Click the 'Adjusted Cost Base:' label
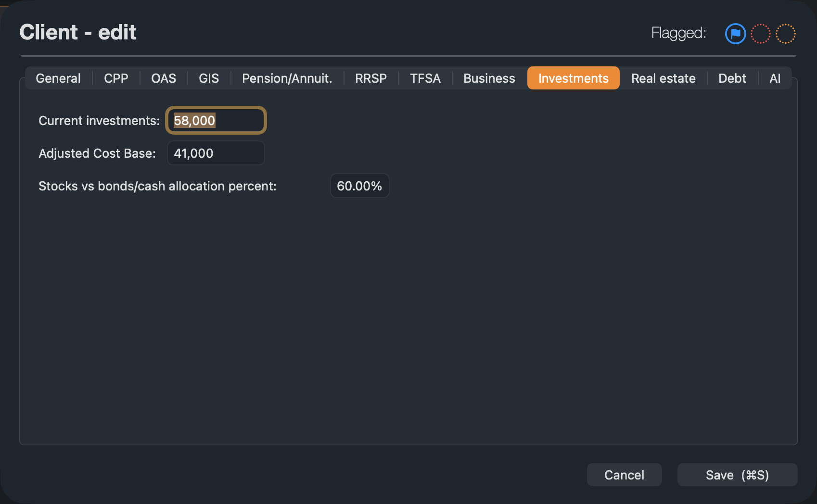This screenshot has height=504, width=817. [97, 153]
